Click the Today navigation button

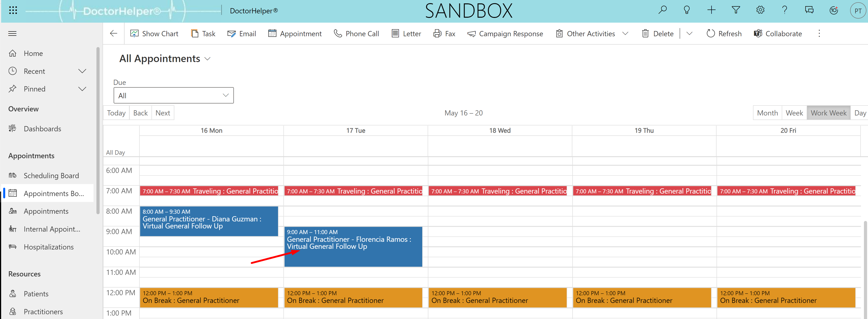click(116, 113)
